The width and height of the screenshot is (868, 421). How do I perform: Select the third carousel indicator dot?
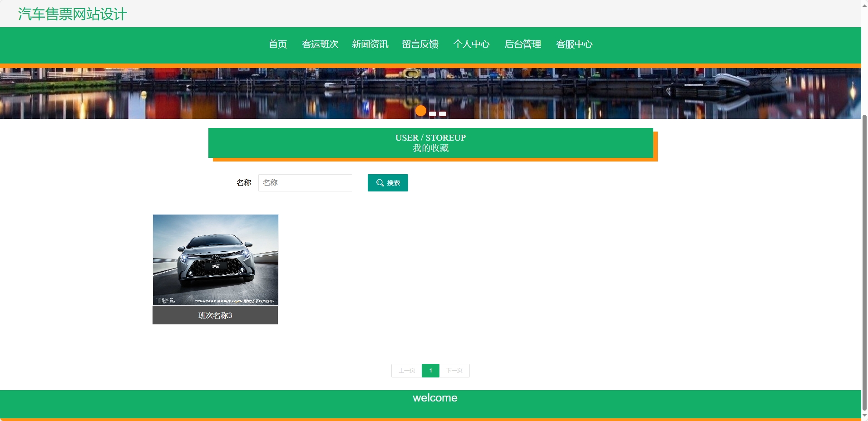[441, 114]
